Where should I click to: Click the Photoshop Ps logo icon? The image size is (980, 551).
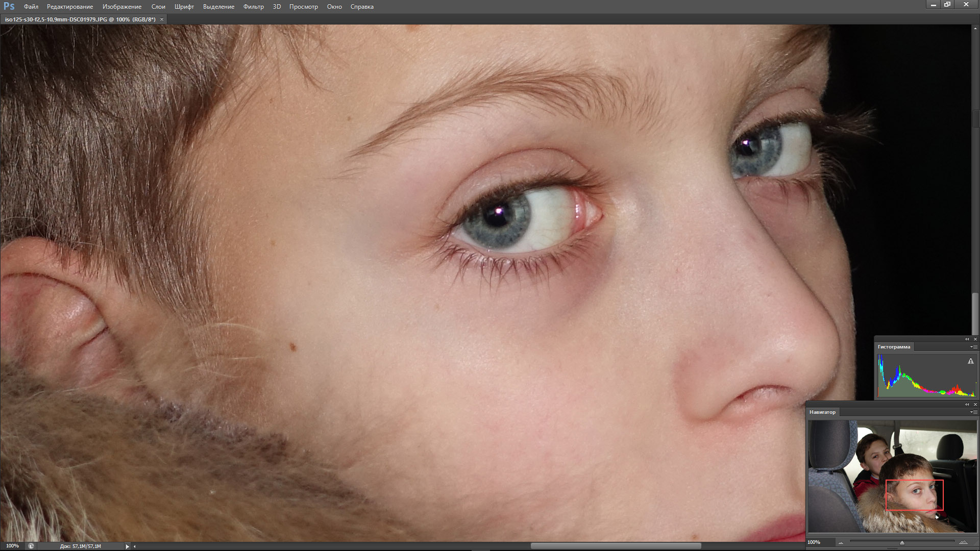click(x=9, y=6)
